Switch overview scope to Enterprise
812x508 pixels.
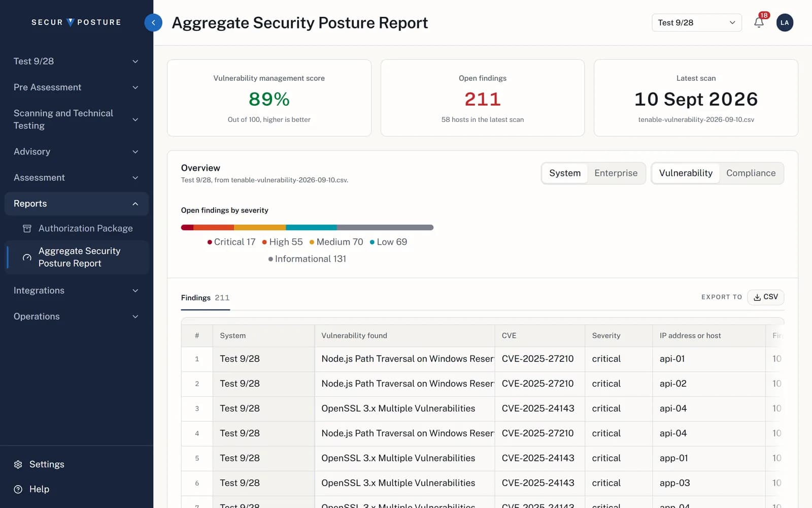[616, 173]
